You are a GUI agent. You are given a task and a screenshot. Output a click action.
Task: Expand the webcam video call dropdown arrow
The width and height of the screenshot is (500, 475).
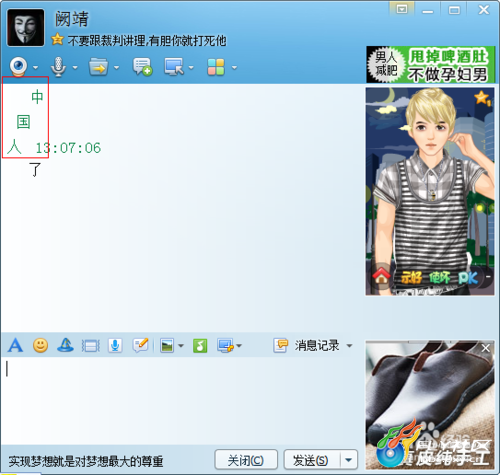35,67
